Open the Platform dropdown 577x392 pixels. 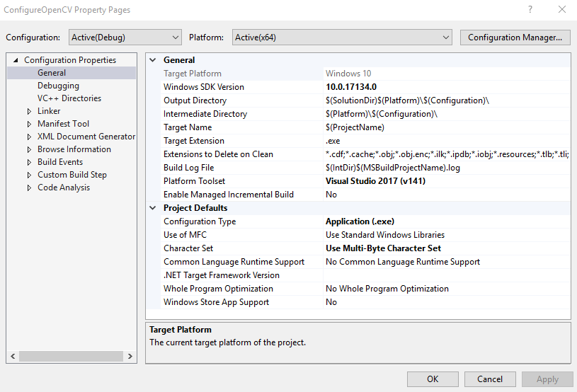342,38
